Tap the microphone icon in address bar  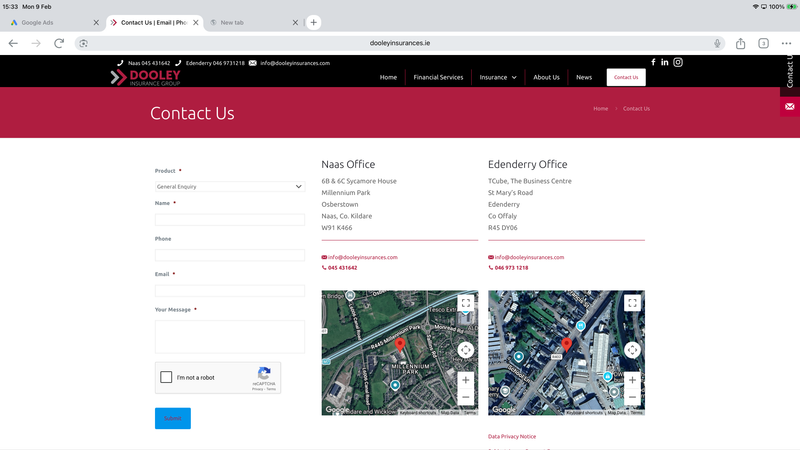pos(717,43)
